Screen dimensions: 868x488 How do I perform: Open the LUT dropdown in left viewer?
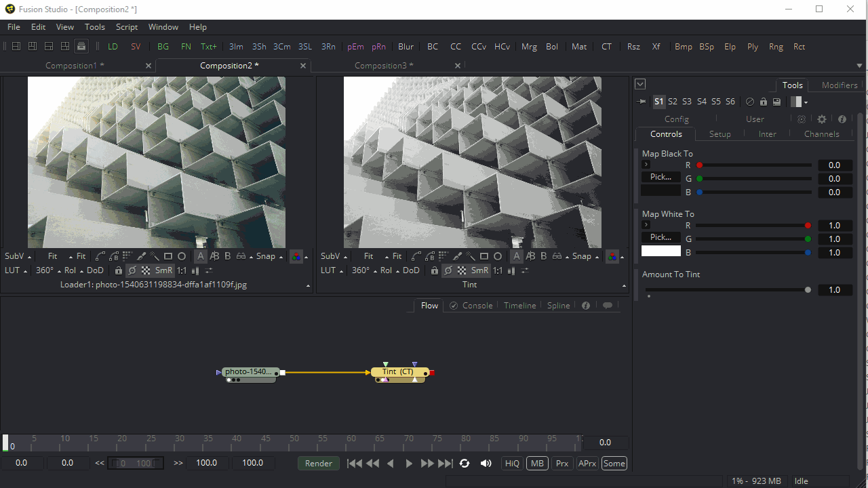tap(16, 270)
